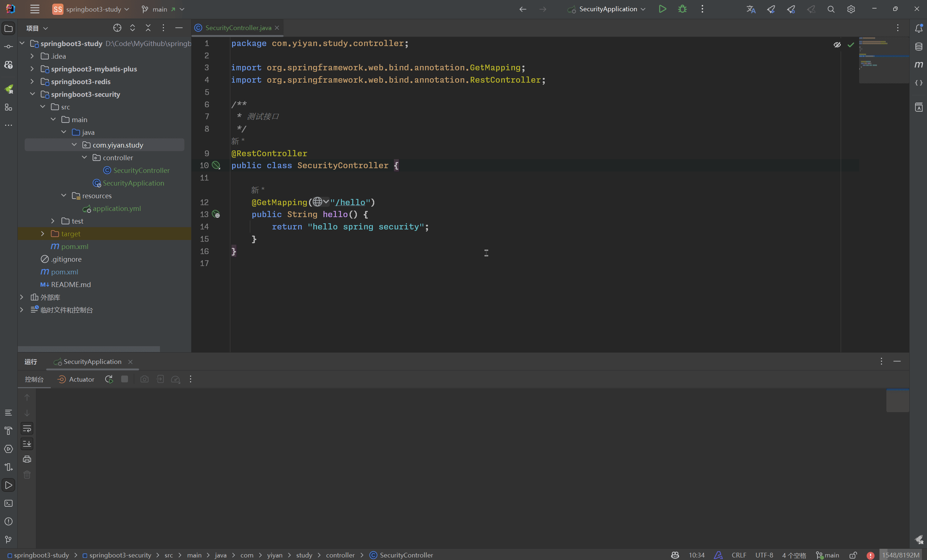927x560 pixels.
Task: Open the main hamburger menu
Action: pyautogui.click(x=34, y=9)
